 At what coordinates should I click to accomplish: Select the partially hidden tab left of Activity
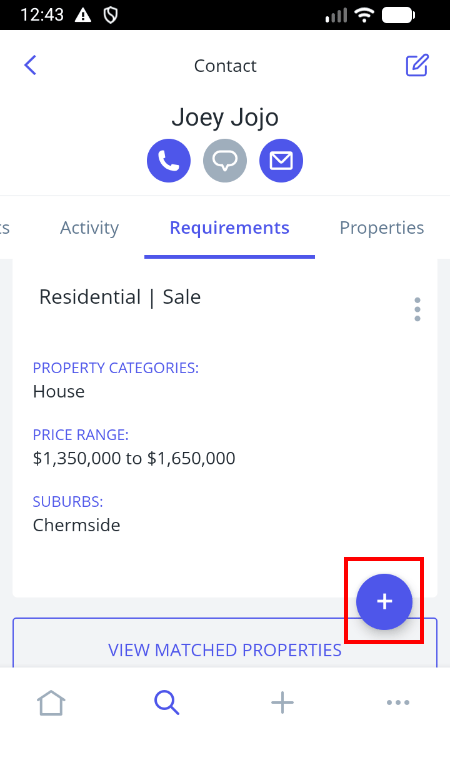(x=4, y=228)
